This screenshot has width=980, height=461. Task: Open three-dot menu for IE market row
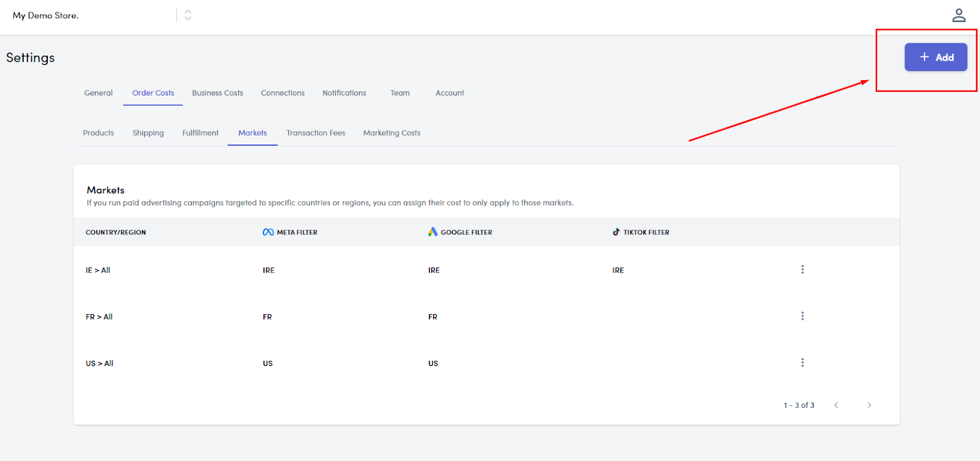802,269
